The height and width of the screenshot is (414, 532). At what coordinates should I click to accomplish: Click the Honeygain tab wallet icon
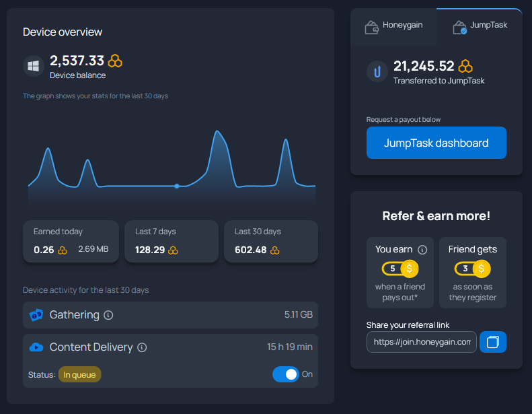click(371, 27)
